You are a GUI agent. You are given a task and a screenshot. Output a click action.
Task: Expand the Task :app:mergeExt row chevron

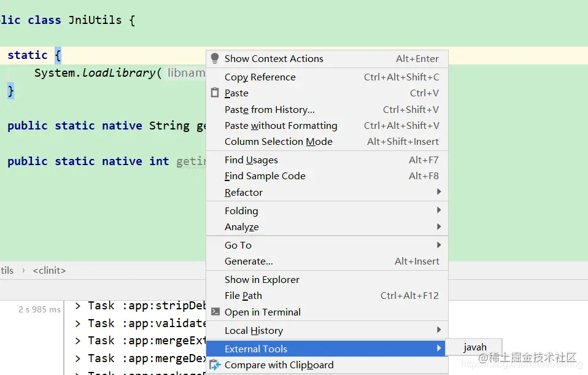click(77, 341)
